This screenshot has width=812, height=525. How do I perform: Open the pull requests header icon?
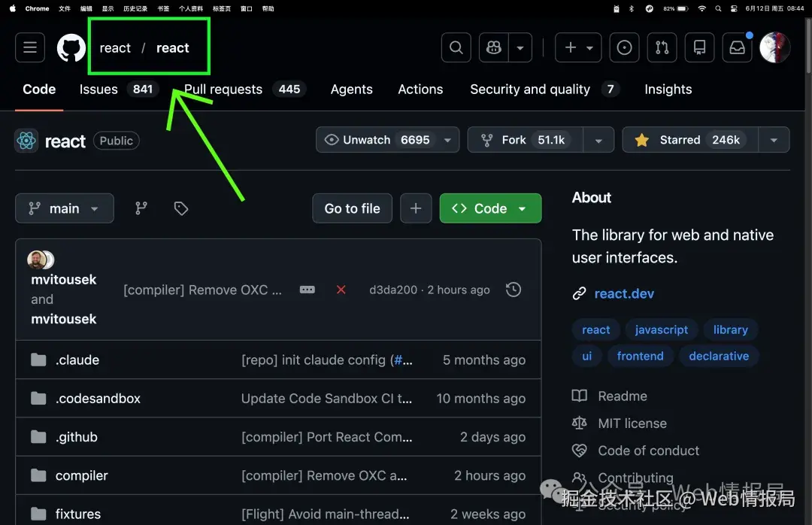(662, 47)
